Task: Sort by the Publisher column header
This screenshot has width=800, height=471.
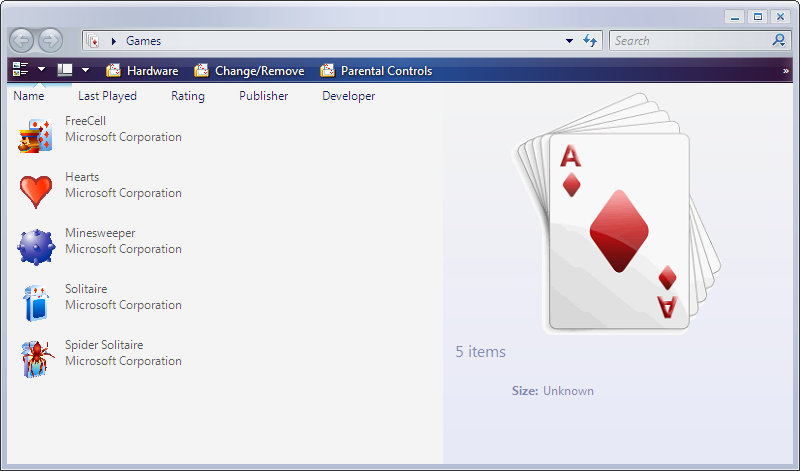Action: tap(264, 96)
